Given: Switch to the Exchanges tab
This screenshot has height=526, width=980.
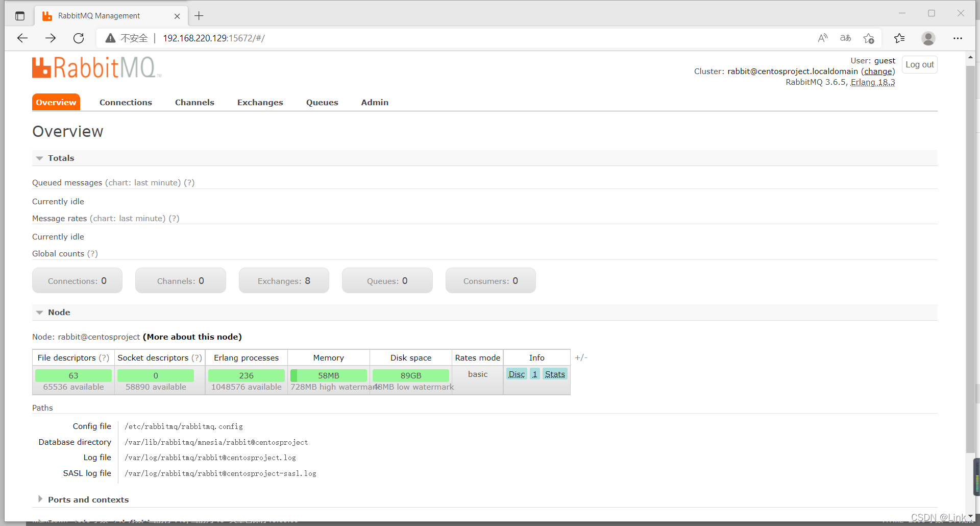Looking at the screenshot, I should coord(260,102).
